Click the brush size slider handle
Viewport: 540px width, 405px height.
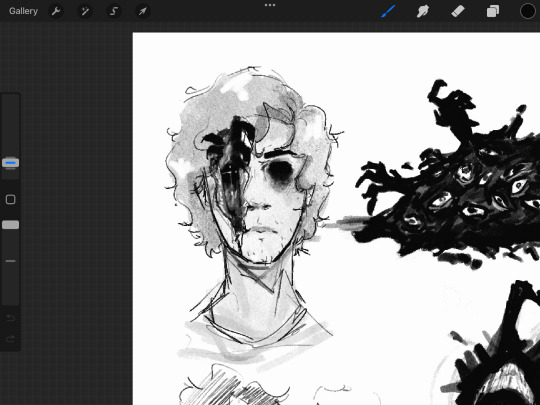point(10,163)
